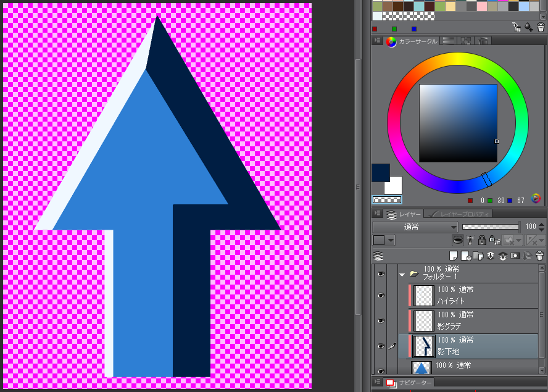Click the folder icon of フォルダー 1
The width and height of the screenshot is (548, 392).
pos(414,274)
